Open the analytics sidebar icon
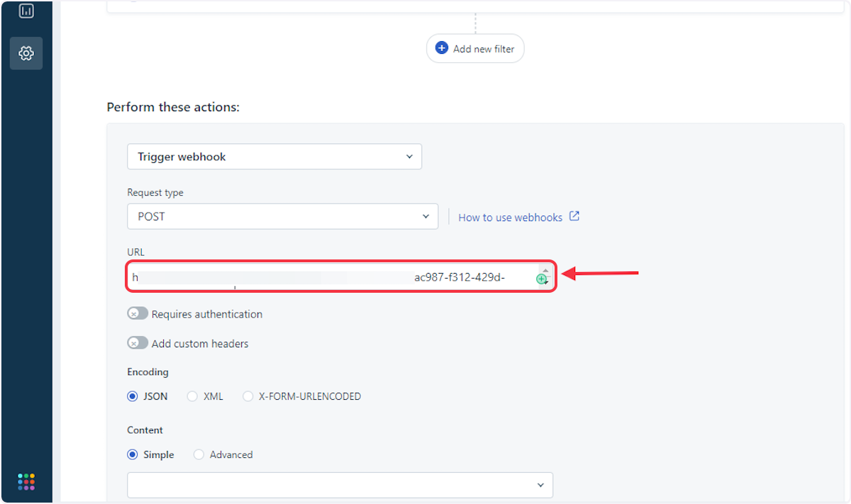The image size is (851, 504). click(26, 11)
